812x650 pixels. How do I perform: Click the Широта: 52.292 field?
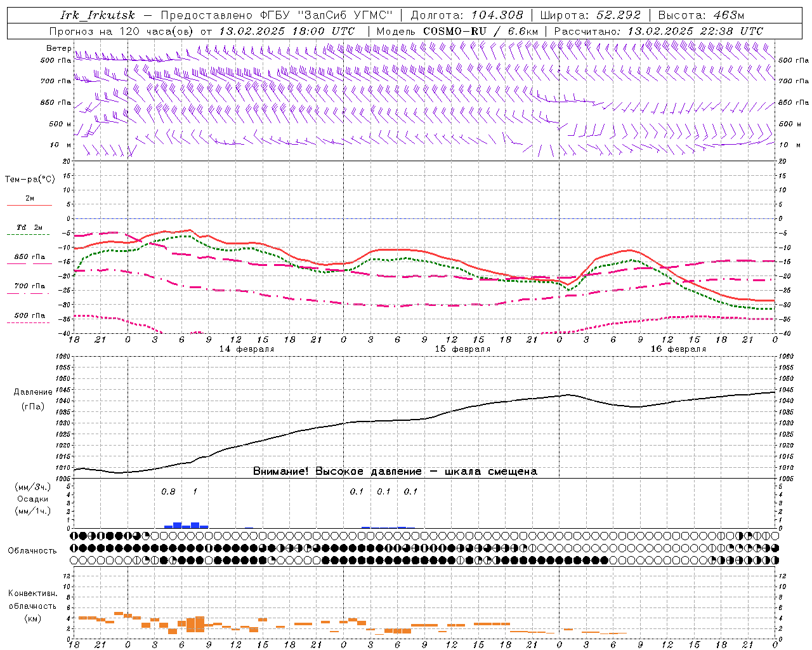pyautogui.click(x=591, y=15)
